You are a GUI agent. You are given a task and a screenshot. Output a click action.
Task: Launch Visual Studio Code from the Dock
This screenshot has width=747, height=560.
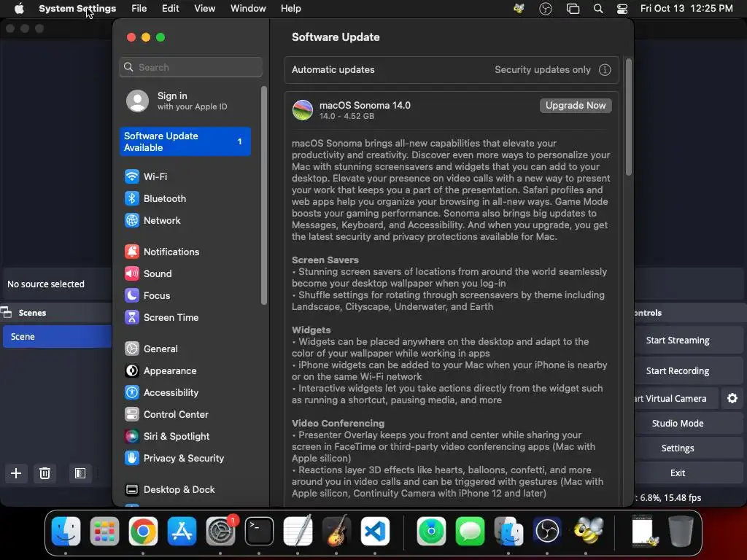pyautogui.click(x=375, y=532)
